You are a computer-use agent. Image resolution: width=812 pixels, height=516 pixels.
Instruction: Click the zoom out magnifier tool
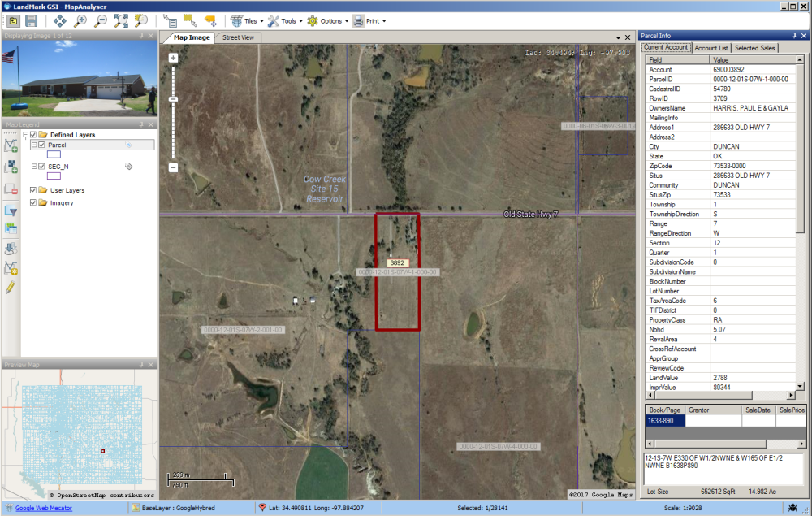tap(101, 21)
